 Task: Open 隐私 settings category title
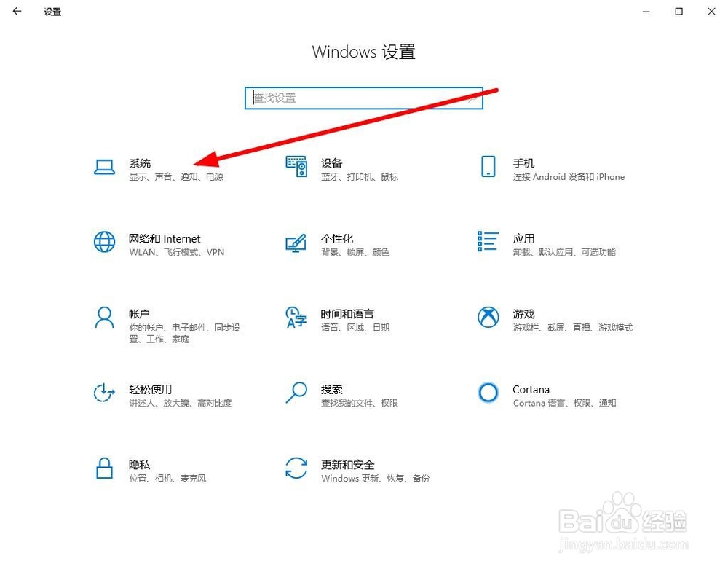pyautogui.click(x=139, y=465)
